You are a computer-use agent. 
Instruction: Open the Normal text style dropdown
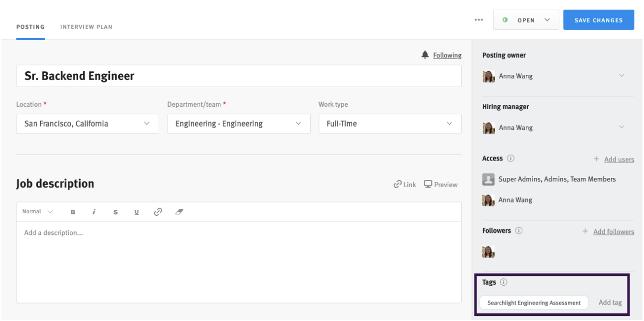37,212
